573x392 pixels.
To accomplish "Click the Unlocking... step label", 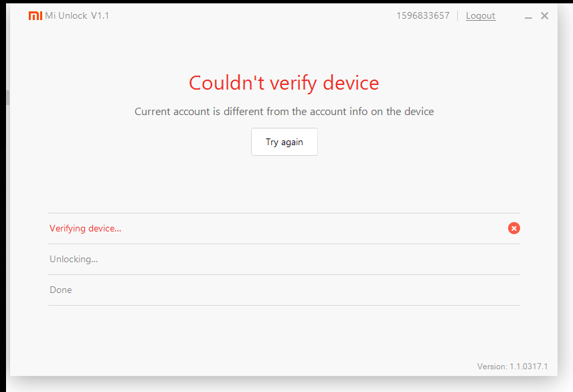I will pos(74,260).
